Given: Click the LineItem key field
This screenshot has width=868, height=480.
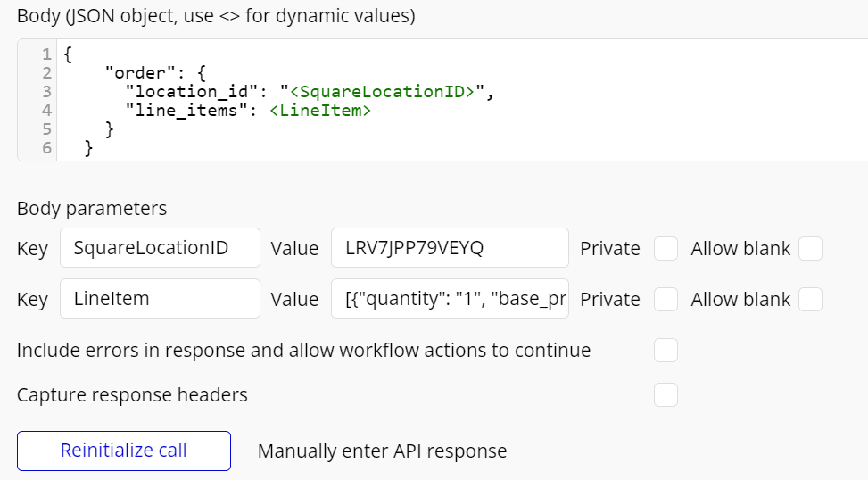Looking at the screenshot, I should 160,299.
